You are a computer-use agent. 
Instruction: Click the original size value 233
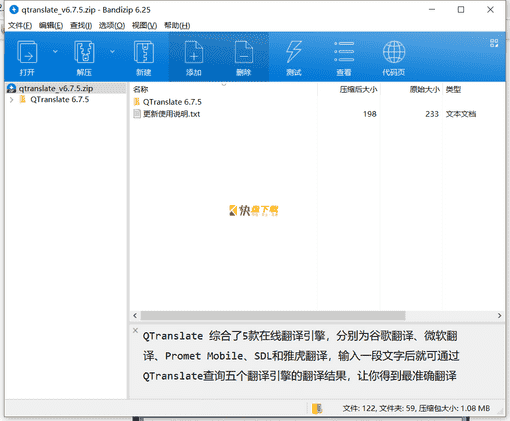432,114
